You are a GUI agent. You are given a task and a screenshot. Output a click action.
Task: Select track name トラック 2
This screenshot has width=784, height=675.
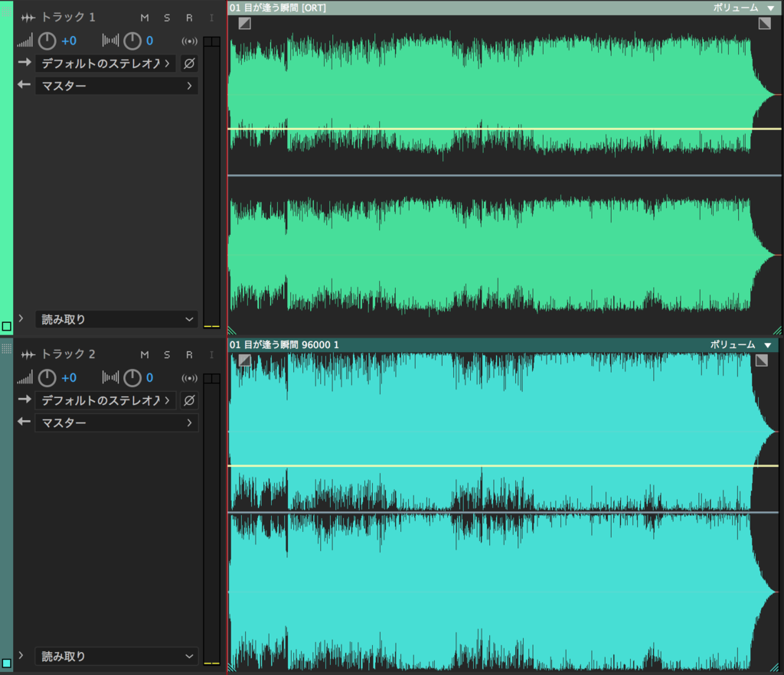(x=68, y=354)
